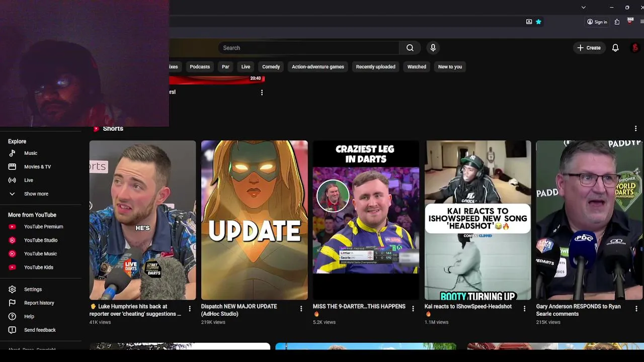Select the Comedy filter chip
Viewport: 644px width, 362px height.
(x=271, y=67)
